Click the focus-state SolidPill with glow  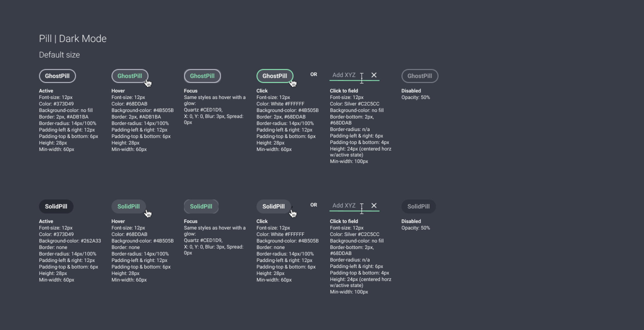click(x=201, y=206)
